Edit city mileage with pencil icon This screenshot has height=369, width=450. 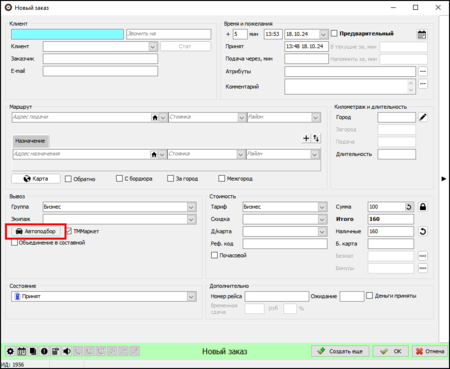(x=423, y=117)
